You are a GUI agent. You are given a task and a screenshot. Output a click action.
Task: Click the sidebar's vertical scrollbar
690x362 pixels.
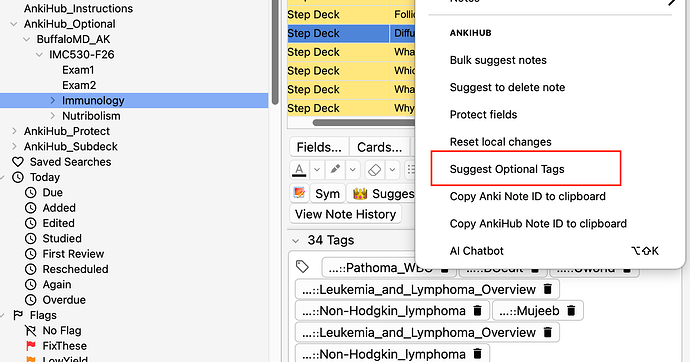[x=275, y=52]
